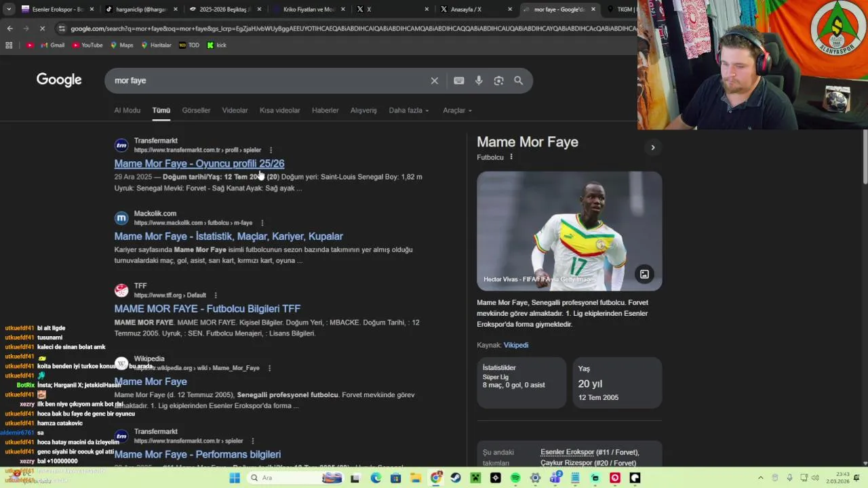868x488 pixels.
Task: Expand the Daha fazla dropdown
Action: pos(409,110)
